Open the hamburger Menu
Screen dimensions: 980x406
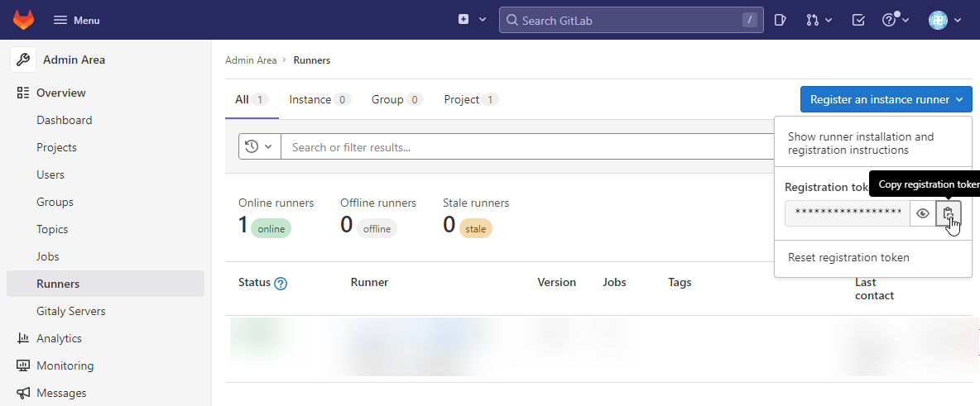tap(76, 20)
